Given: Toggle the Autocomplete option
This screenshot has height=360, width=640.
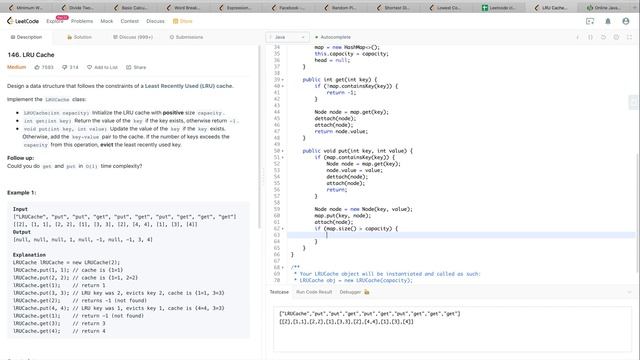Looking at the screenshot, I should [333, 37].
